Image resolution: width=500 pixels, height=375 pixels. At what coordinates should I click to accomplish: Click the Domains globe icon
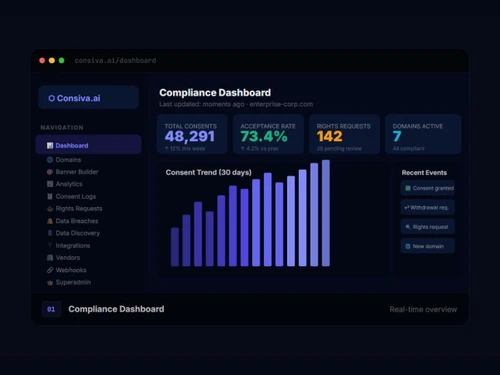click(x=50, y=160)
